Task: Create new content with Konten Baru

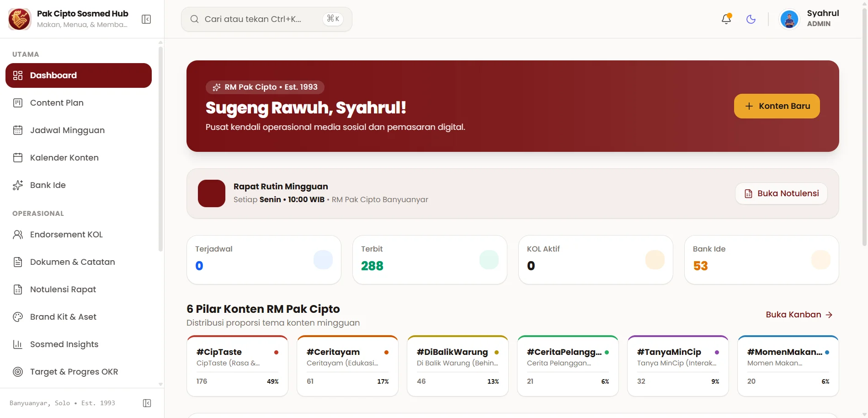Action: coord(777,106)
